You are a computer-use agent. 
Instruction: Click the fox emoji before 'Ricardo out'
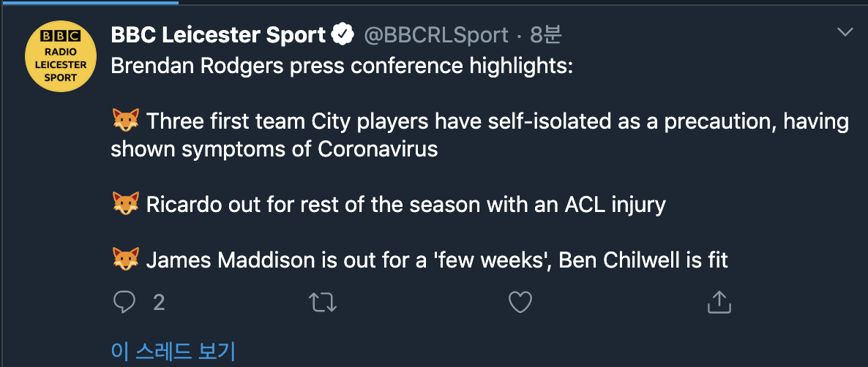click(x=125, y=204)
